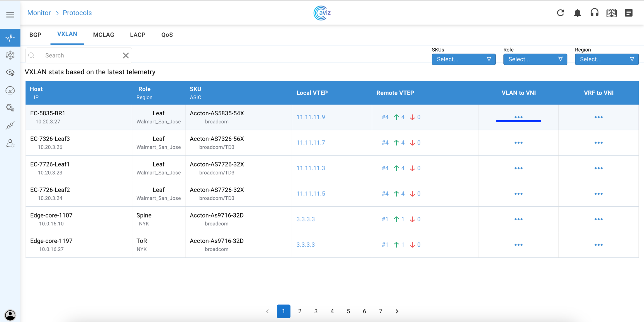This screenshot has height=322, width=644.
Task: Click the refresh icon in header
Action: 560,13
